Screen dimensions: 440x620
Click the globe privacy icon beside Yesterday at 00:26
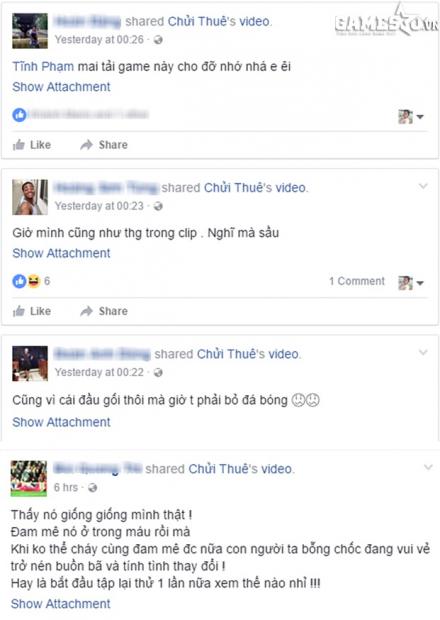(x=158, y=40)
